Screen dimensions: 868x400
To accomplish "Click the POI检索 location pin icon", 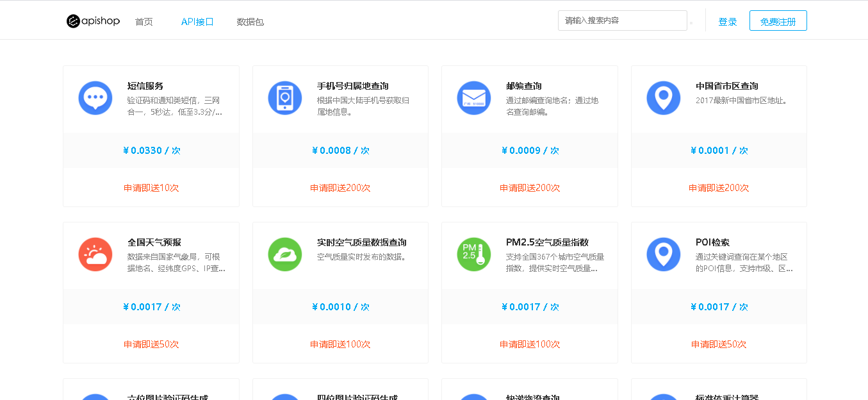I will [664, 254].
